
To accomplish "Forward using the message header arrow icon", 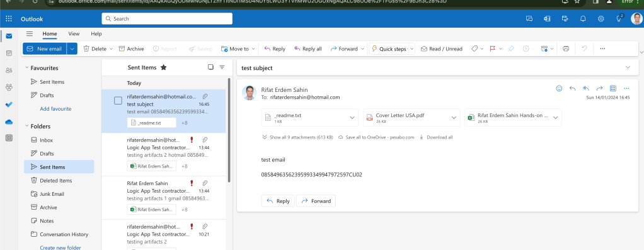I will tap(600, 88).
